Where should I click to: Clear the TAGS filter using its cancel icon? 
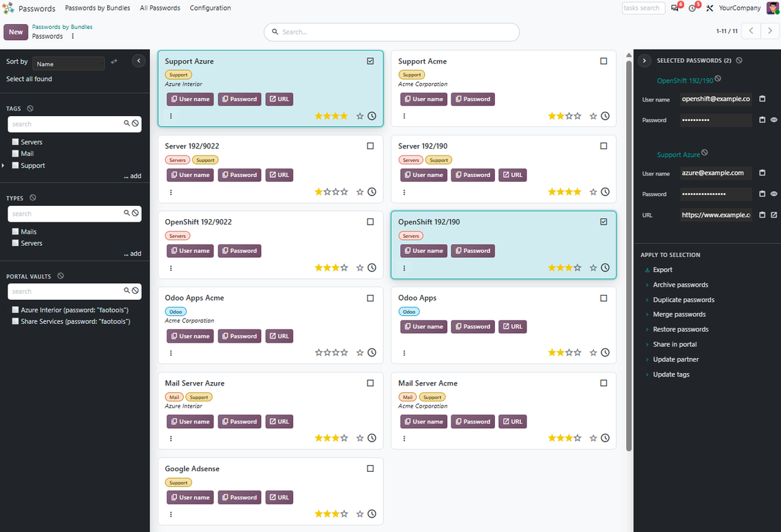click(x=30, y=108)
